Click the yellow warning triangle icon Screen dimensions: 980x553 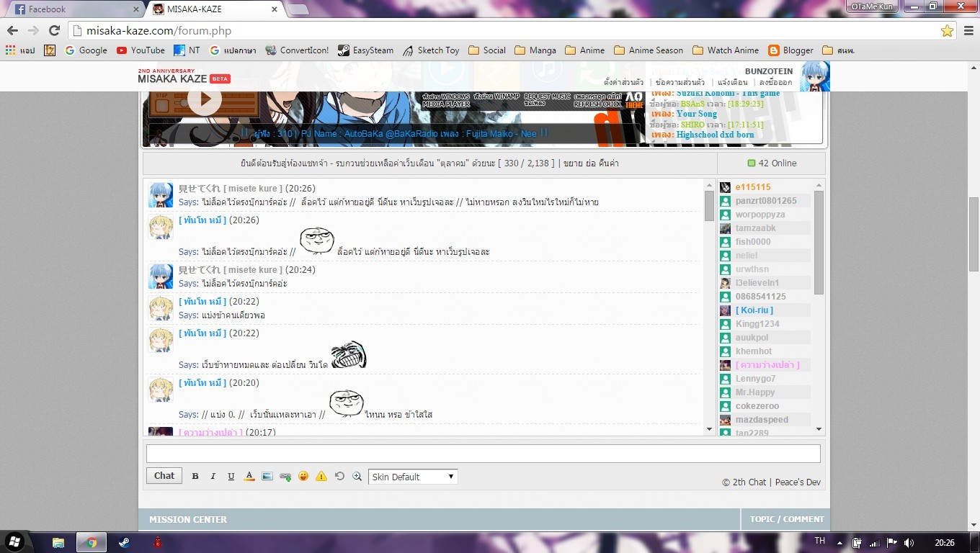coord(321,476)
